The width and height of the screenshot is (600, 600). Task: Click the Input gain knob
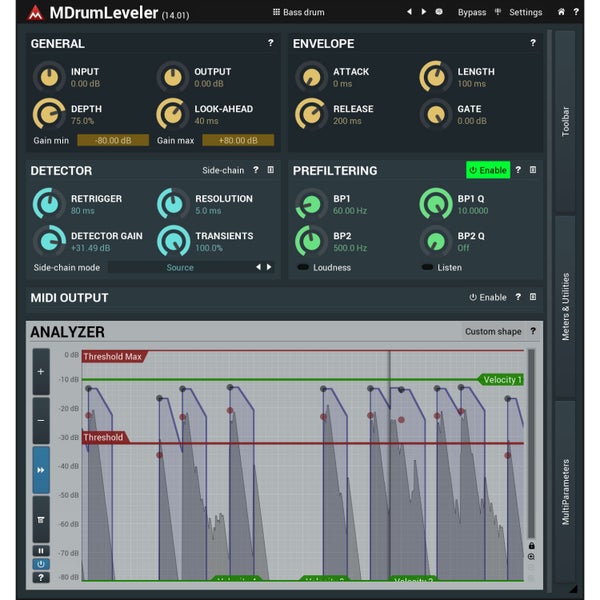click(49, 77)
